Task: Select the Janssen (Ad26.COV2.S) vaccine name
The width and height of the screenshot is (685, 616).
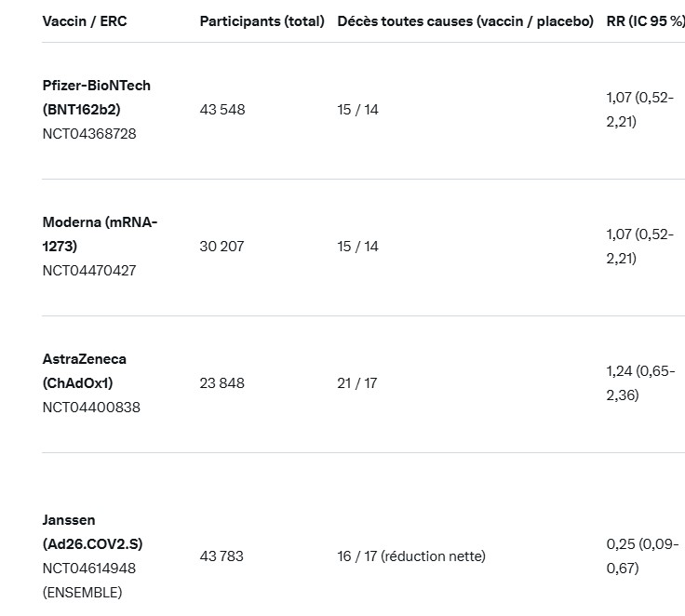Action: click(92, 531)
